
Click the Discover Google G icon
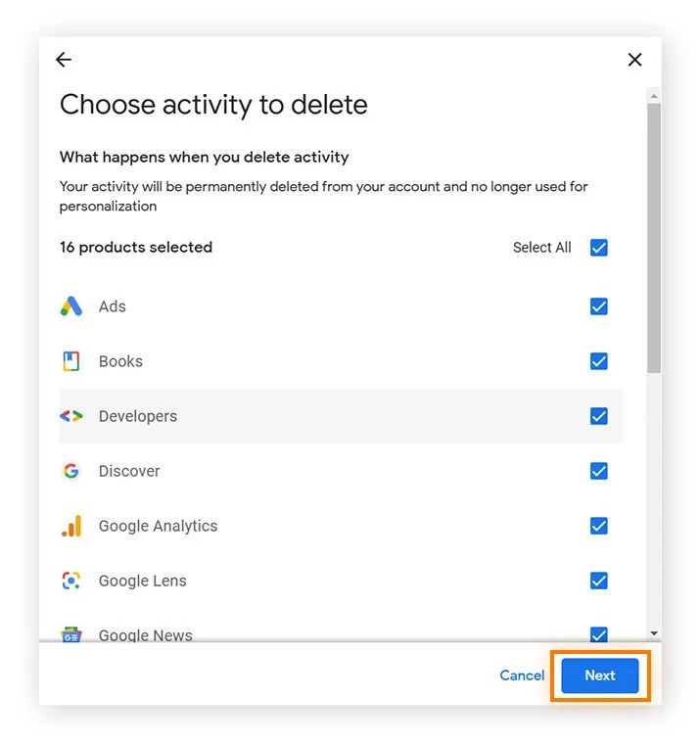tap(70, 471)
